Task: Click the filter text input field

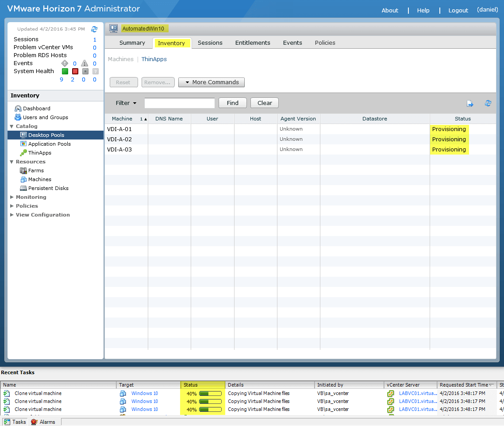Action: point(180,103)
